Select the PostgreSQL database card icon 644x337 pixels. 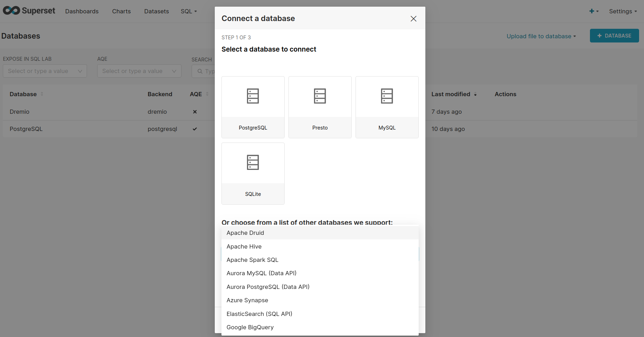click(x=253, y=96)
